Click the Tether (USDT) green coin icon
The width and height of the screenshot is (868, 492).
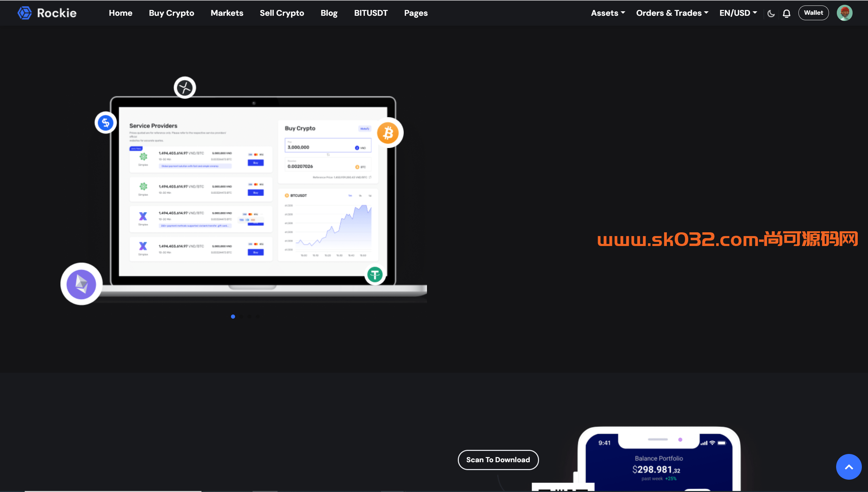click(x=375, y=275)
